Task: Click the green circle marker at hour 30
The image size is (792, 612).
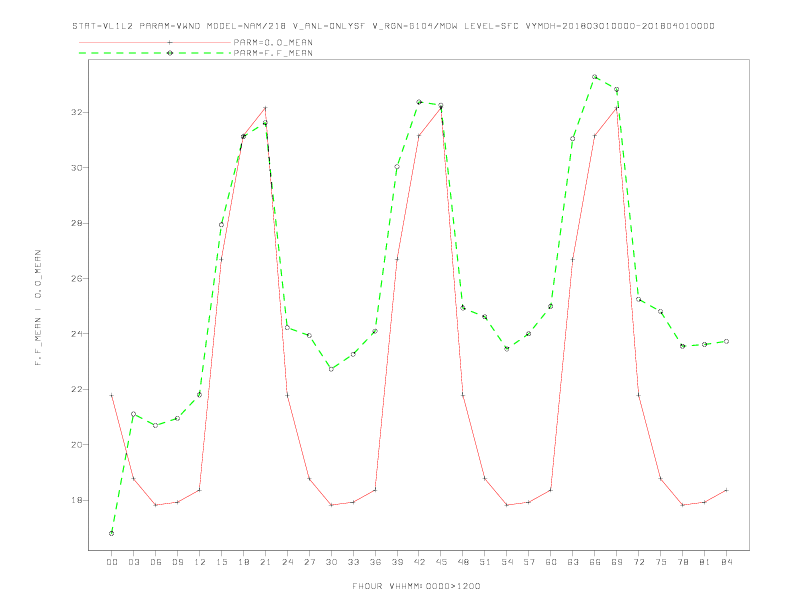Action: (331, 369)
